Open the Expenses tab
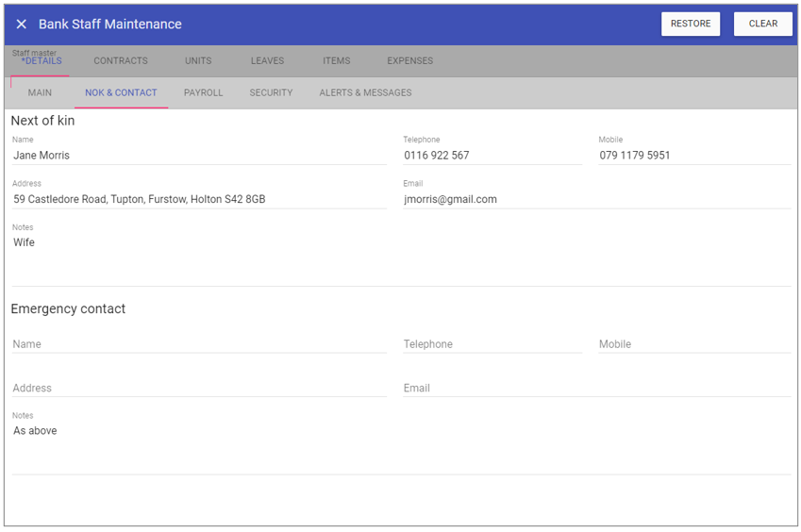The image size is (801, 532). pos(409,61)
